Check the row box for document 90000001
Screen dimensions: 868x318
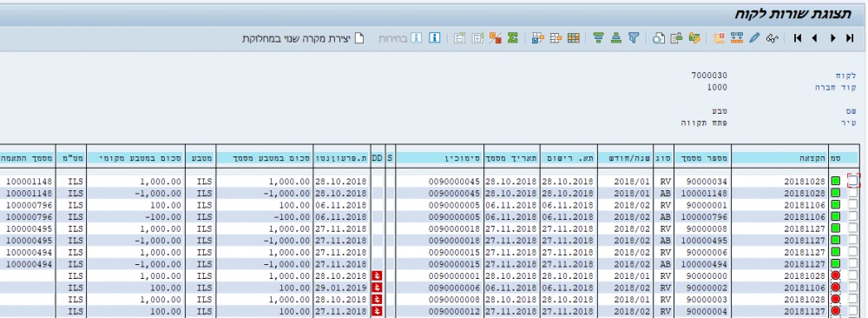click(x=853, y=204)
